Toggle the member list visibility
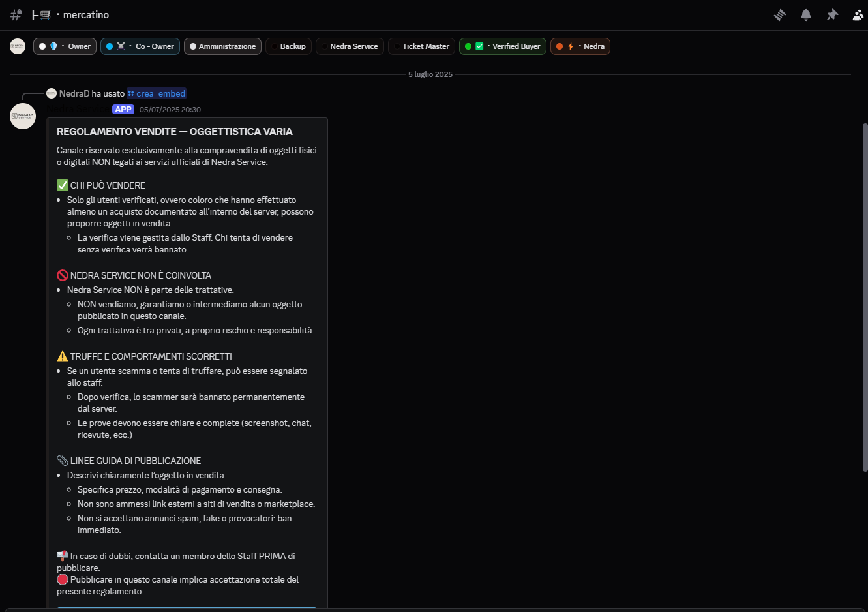The width and height of the screenshot is (868, 612). tap(858, 14)
